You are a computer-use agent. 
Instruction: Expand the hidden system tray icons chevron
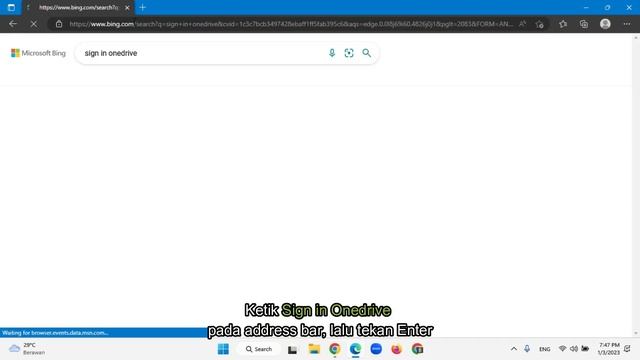[x=513, y=349]
